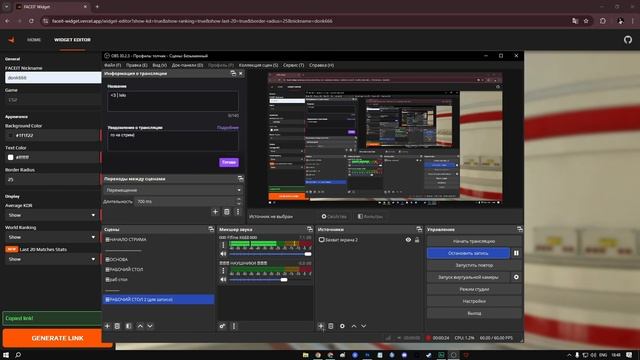Add a transition with the plus icon
Viewport: 640px width, 360px height.
point(215,212)
